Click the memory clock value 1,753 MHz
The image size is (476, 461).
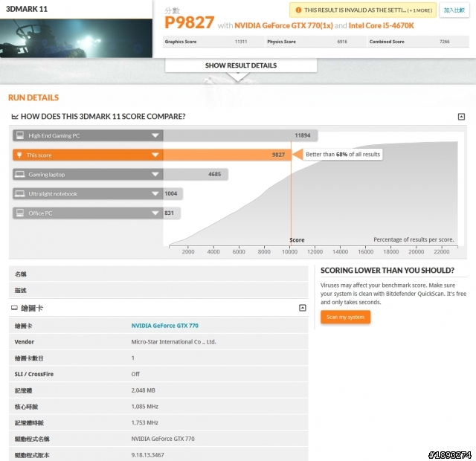pyautogui.click(x=145, y=422)
